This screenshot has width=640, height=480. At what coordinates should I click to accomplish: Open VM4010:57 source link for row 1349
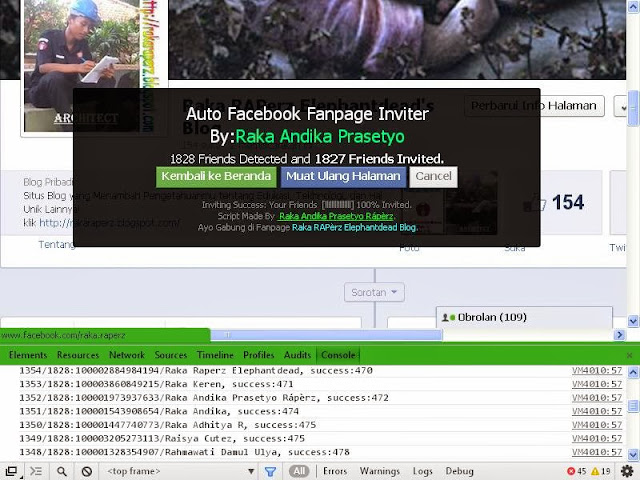point(597,439)
